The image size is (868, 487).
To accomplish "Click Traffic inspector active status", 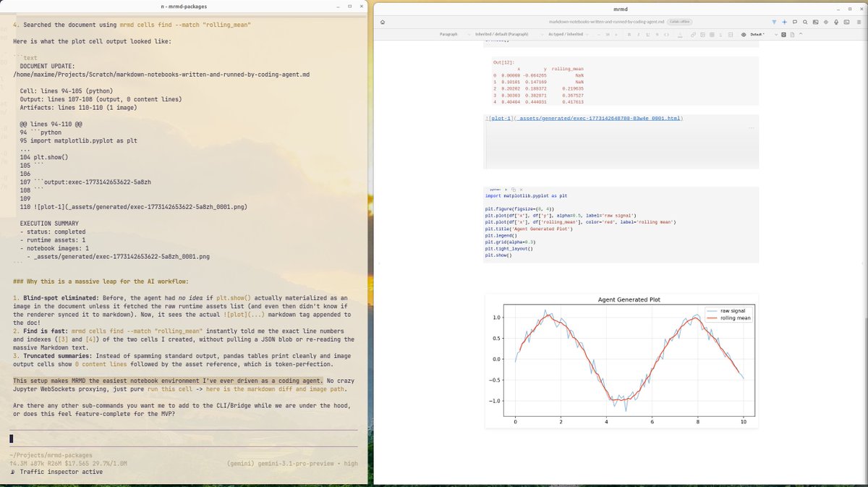I will click(61, 472).
